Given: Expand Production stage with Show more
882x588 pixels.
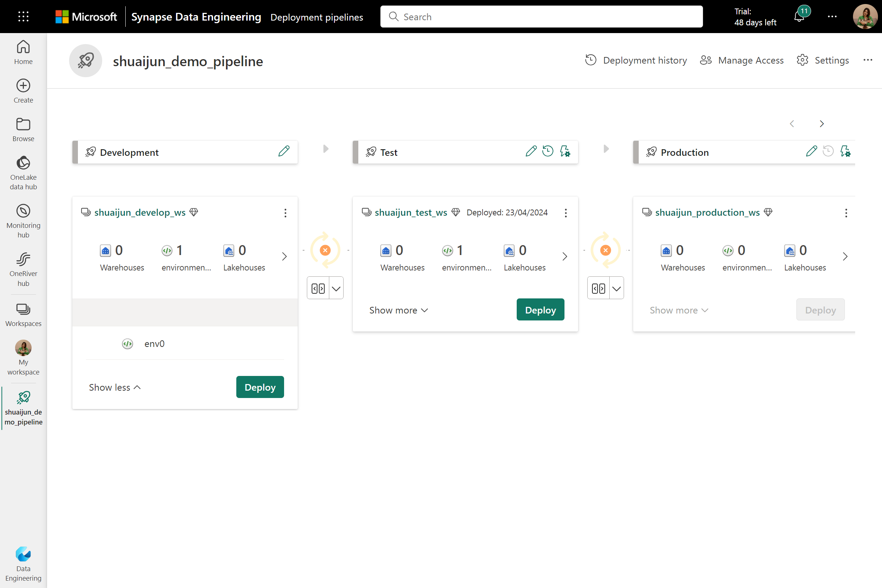Looking at the screenshot, I should pos(679,310).
